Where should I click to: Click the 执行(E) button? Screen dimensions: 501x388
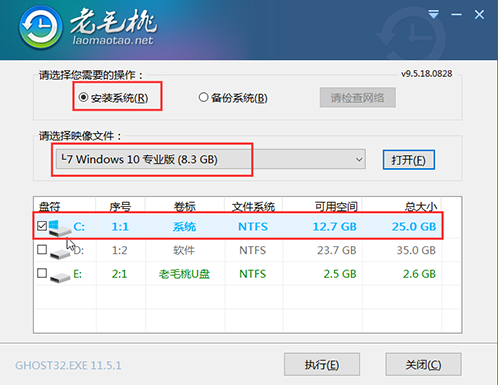point(322,365)
